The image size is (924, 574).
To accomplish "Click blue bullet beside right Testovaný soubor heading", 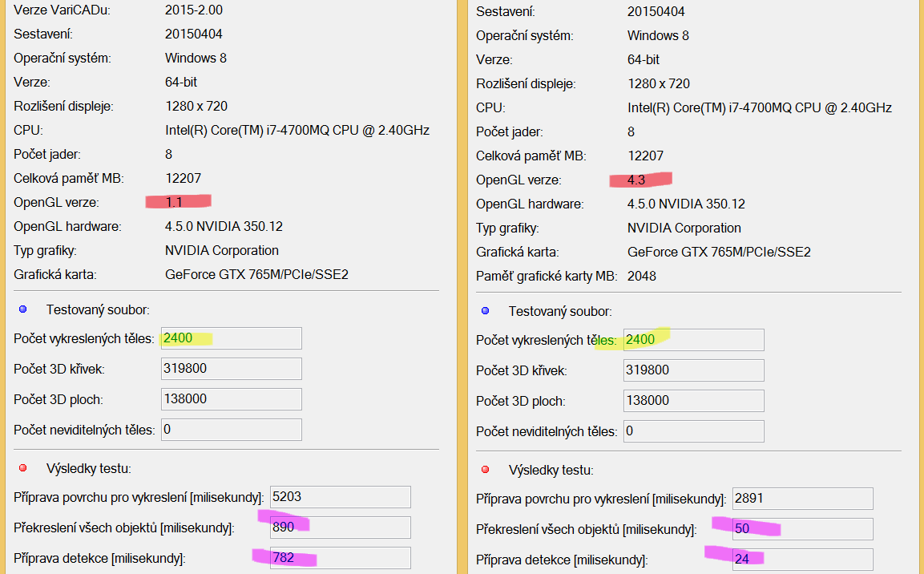I will pos(485,311).
